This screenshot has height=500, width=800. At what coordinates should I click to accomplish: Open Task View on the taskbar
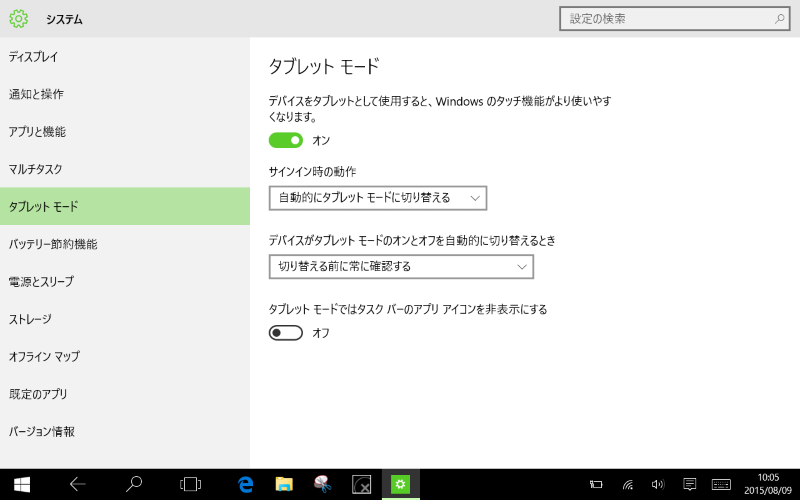coord(190,484)
